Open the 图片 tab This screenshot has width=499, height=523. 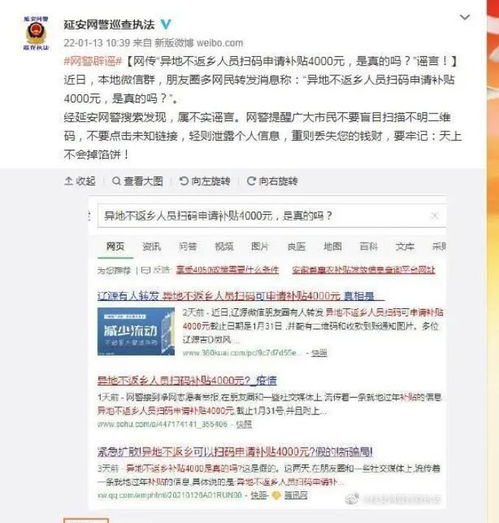tap(260, 246)
